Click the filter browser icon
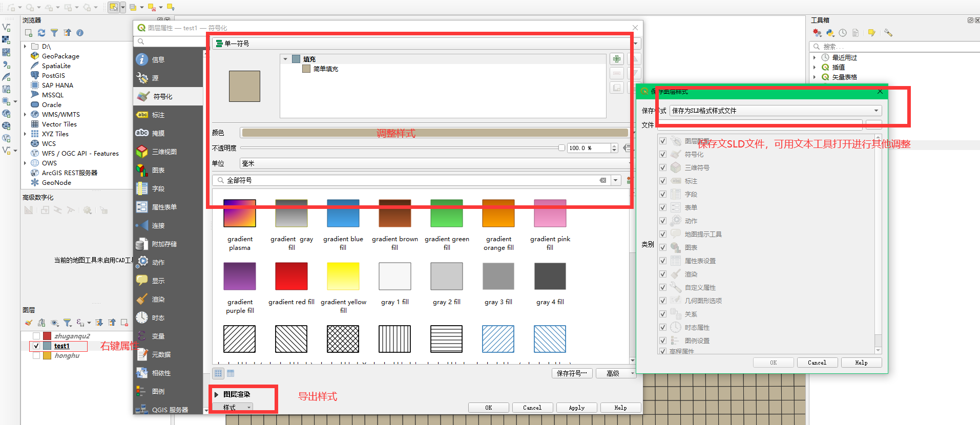This screenshot has width=980, height=425. (54, 33)
